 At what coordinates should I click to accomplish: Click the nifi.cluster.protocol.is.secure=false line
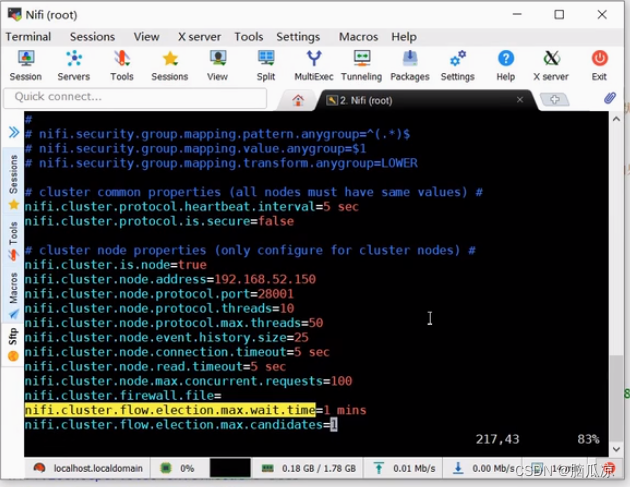159,221
